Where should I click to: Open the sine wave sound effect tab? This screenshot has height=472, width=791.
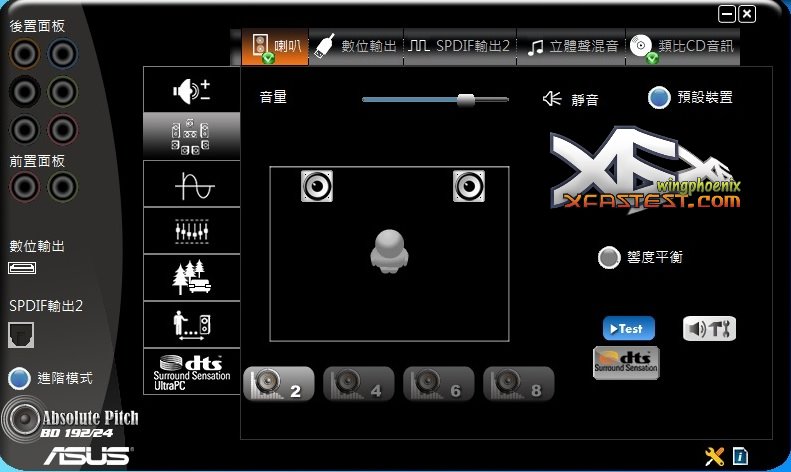(192, 184)
